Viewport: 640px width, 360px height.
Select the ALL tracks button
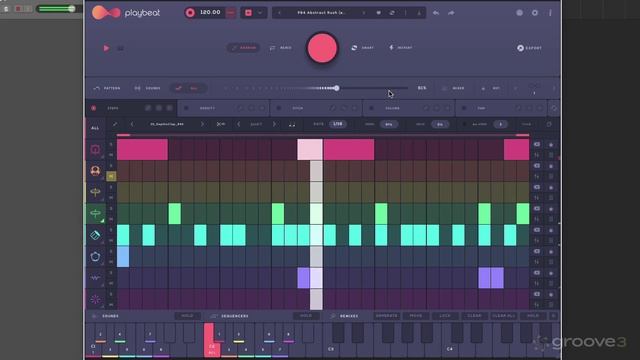click(95, 128)
